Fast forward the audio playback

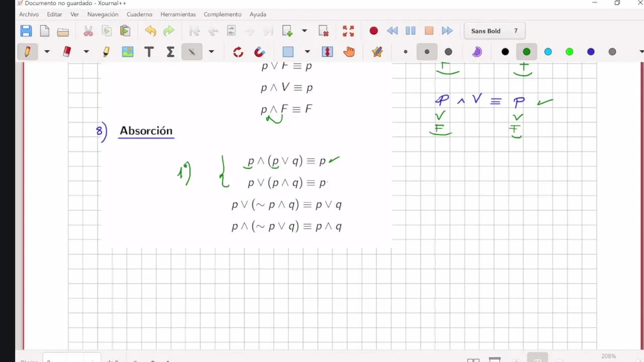point(447,31)
